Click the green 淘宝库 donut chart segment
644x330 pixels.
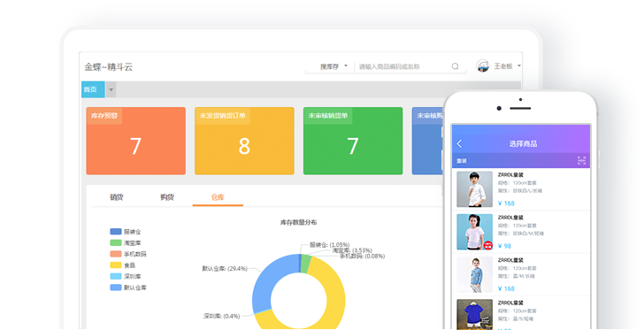point(305,264)
